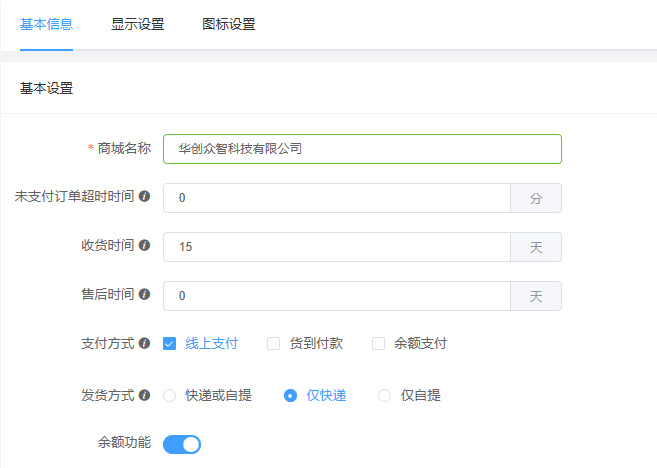Click the 基本设置 section heading
The width and height of the screenshot is (657, 468).
[47, 88]
